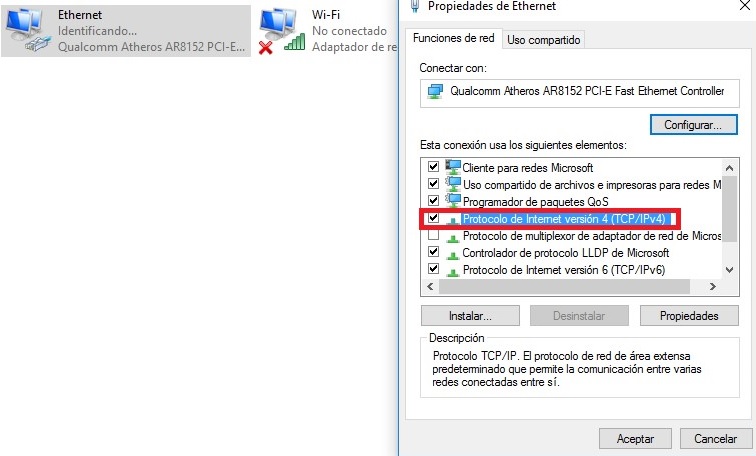Image resolution: width=756 pixels, height=456 pixels.
Task: Click the list's scroll down arrow
Action: coord(729,270)
